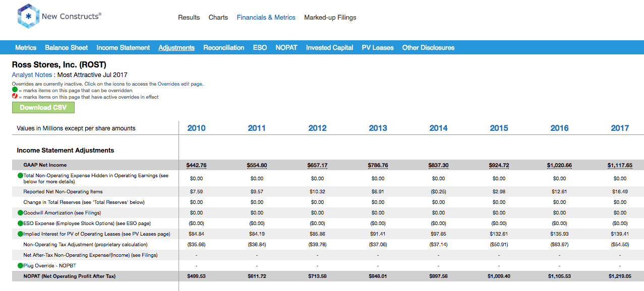Click the Reported Net Non-Operating Items label

(x=63, y=192)
